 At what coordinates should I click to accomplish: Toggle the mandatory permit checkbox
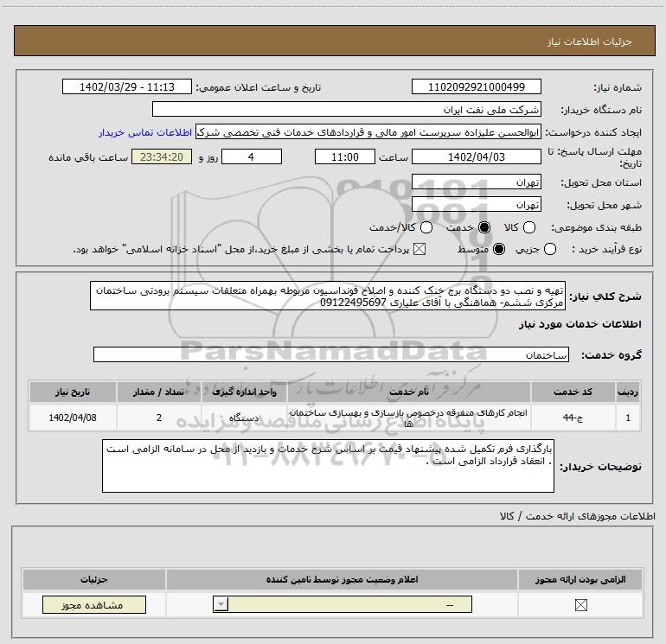tap(580, 605)
